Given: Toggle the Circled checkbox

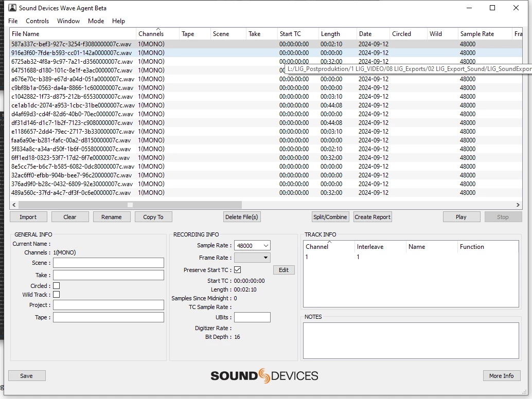Looking at the screenshot, I should (x=56, y=286).
